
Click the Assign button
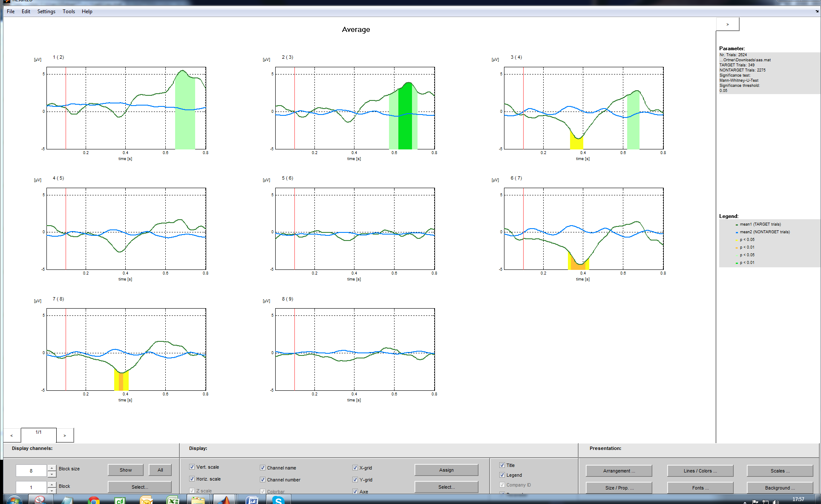(x=446, y=470)
